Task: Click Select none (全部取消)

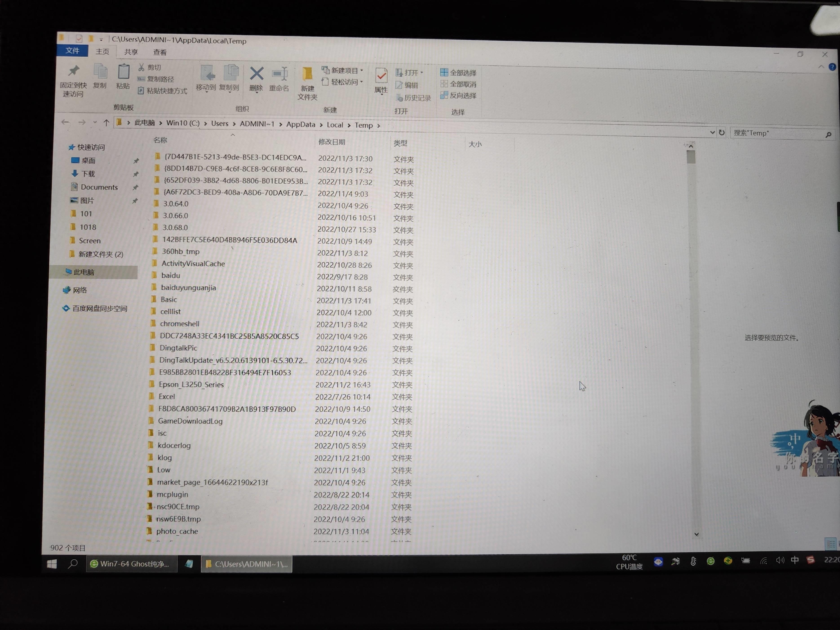Action: [458, 84]
